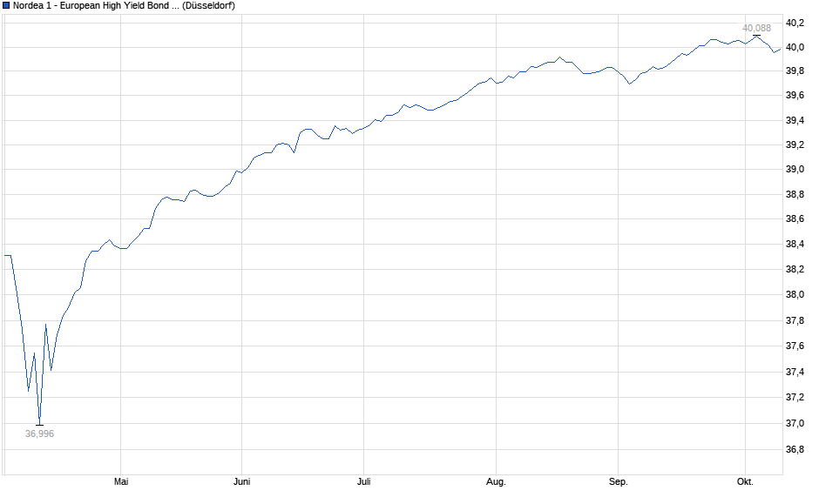
Task: Click the Okt. month label on the axis
Action: (745, 481)
